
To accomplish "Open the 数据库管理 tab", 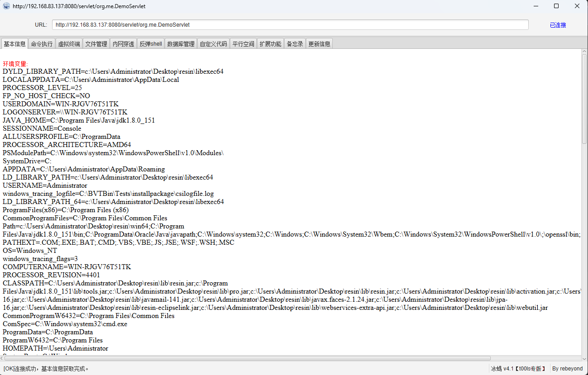I will click(x=181, y=44).
